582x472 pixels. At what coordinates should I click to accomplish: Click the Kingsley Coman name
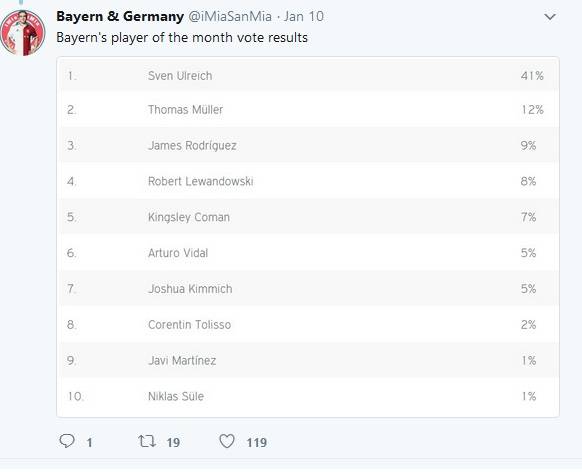point(189,217)
